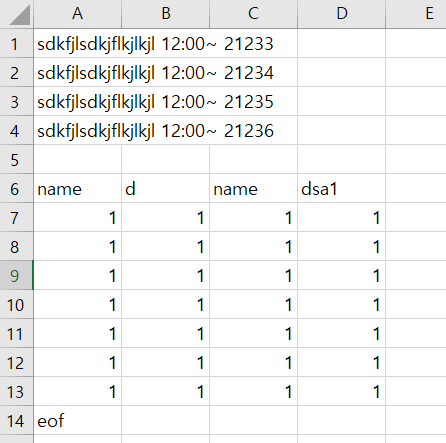Select column D header
This screenshot has height=443, width=446.
click(342, 14)
